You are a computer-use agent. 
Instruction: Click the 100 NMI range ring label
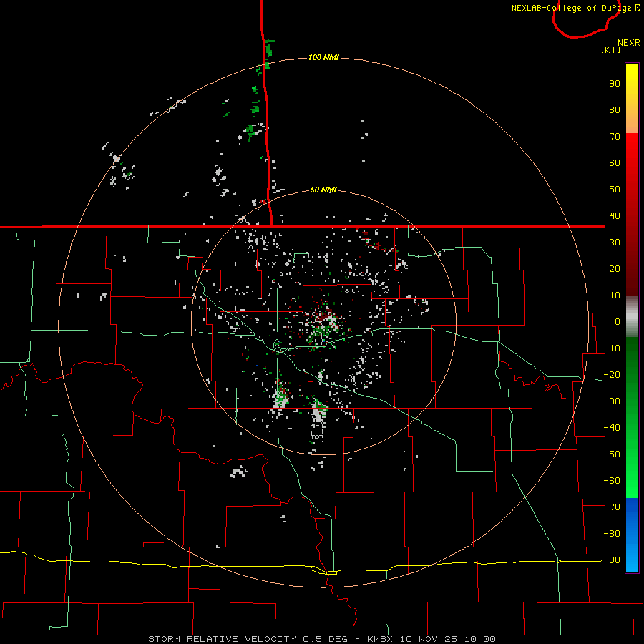pos(323,57)
